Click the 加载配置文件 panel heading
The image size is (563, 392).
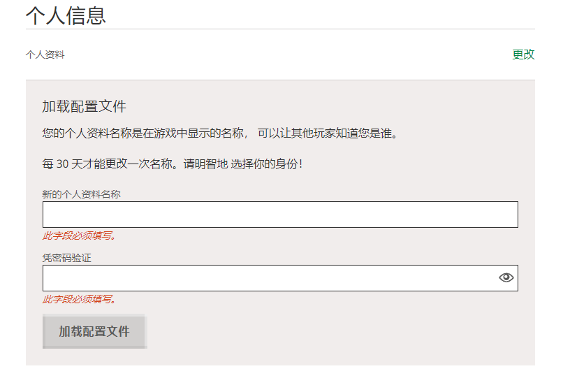point(84,107)
